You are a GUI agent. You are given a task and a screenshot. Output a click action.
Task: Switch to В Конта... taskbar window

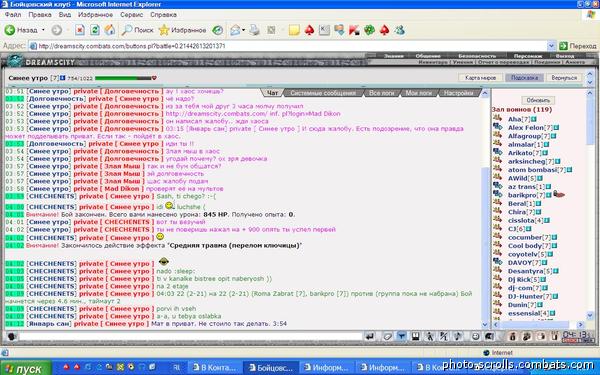[215, 368]
